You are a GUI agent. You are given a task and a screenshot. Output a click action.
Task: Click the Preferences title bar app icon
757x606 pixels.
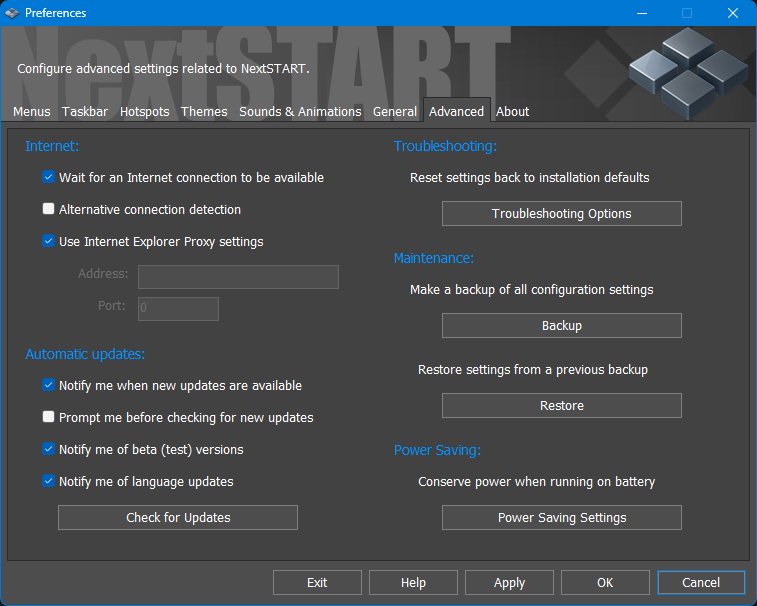click(x=12, y=13)
